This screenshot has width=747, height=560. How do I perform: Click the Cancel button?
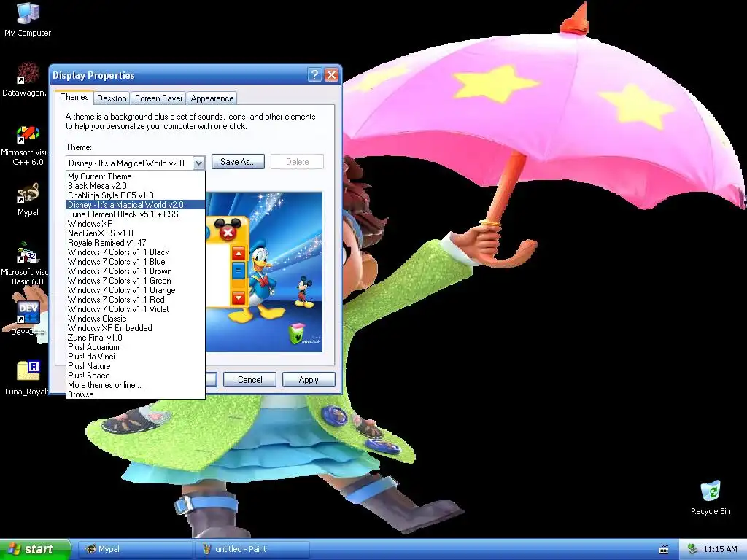[x=249, y=379]
